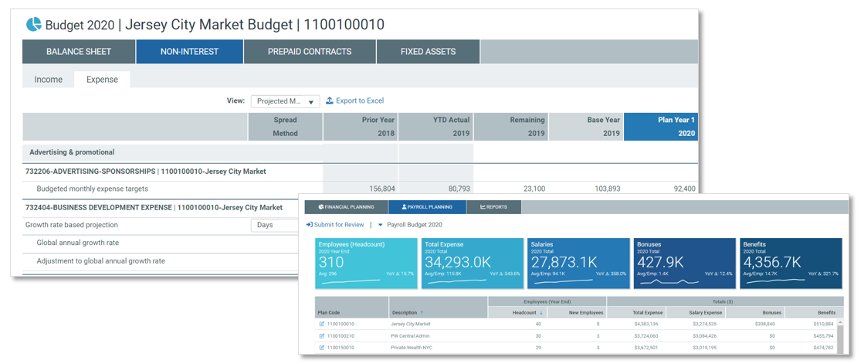Click the Headcount column sort arrow
864x364 pixels.
pyautogui.click(x=541, y=313)
